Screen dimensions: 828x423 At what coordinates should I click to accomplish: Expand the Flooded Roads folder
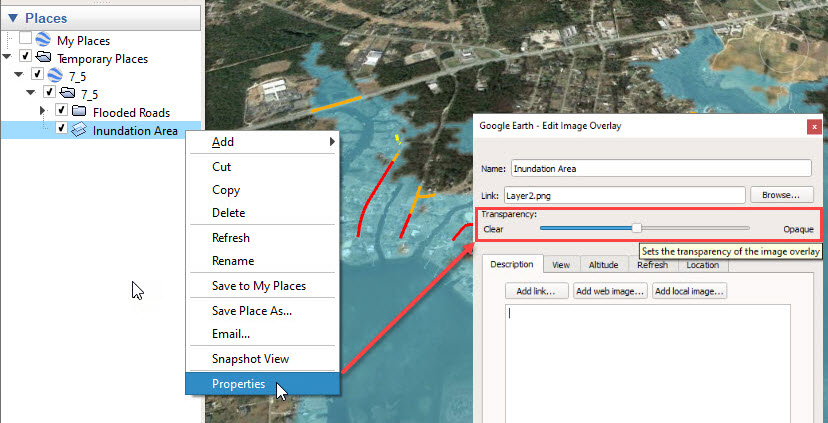pos(42,111)
